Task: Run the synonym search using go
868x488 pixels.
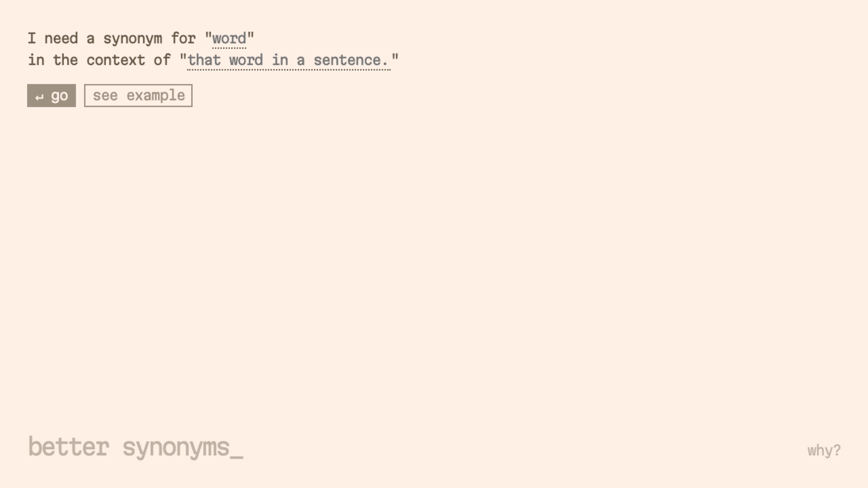Action: (52, 96)
